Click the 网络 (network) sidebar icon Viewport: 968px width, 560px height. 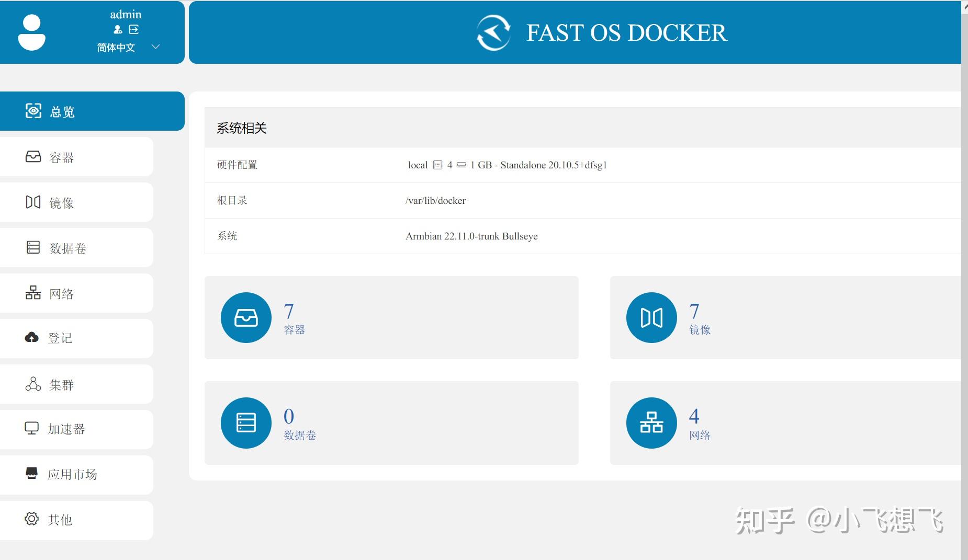[x=32, y=293]
